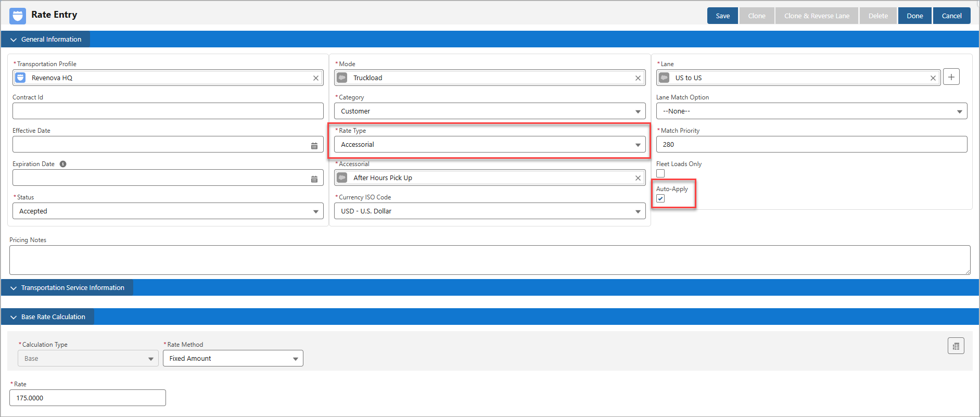
Task: Open the Expiration Date calendar picker
Action: coord(314,179)
